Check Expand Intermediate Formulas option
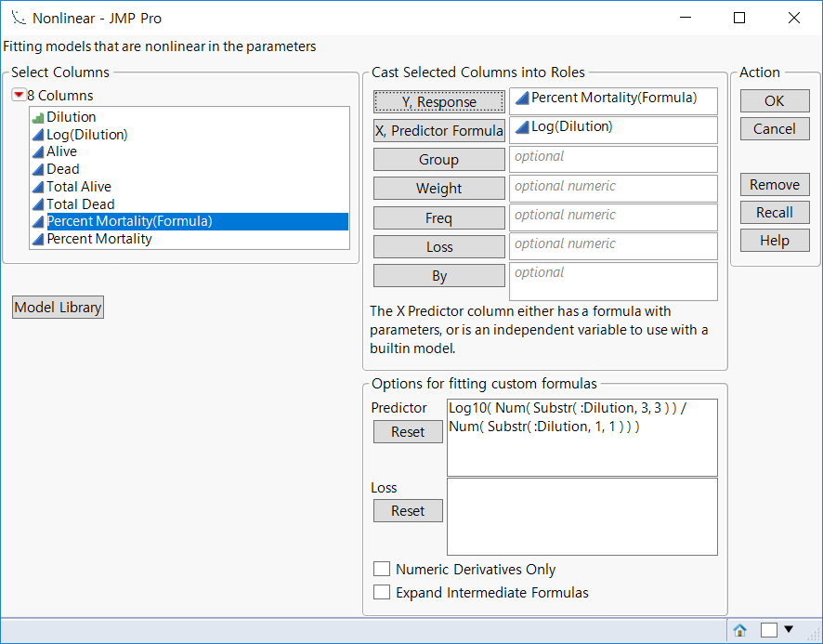 [x=382, y=592]
